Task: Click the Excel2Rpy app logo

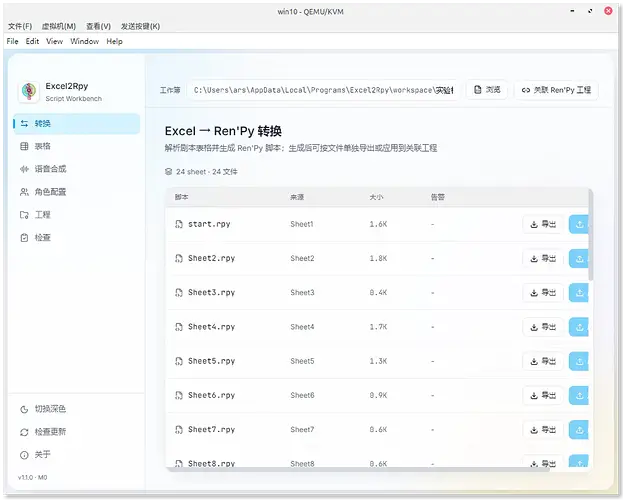Action: 29,91
